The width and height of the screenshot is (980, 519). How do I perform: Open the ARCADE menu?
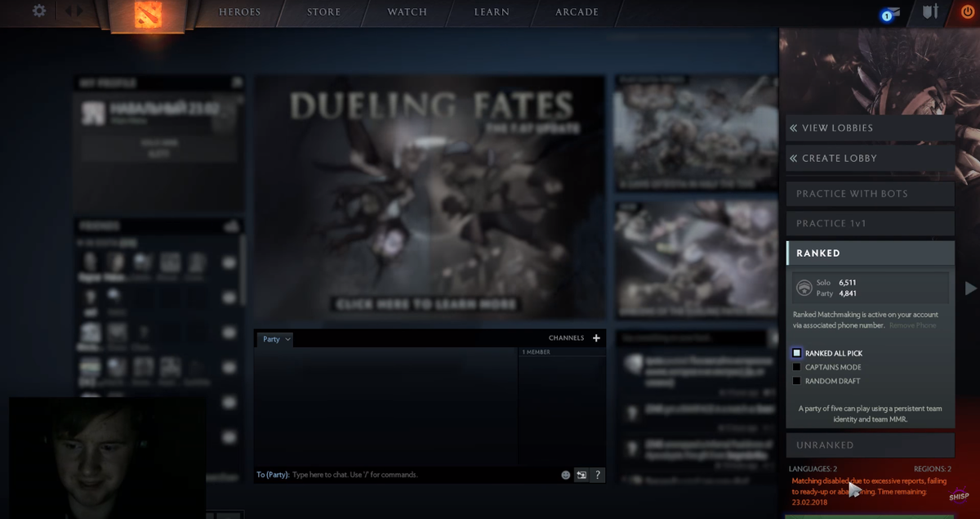click(x=577, y=12)
